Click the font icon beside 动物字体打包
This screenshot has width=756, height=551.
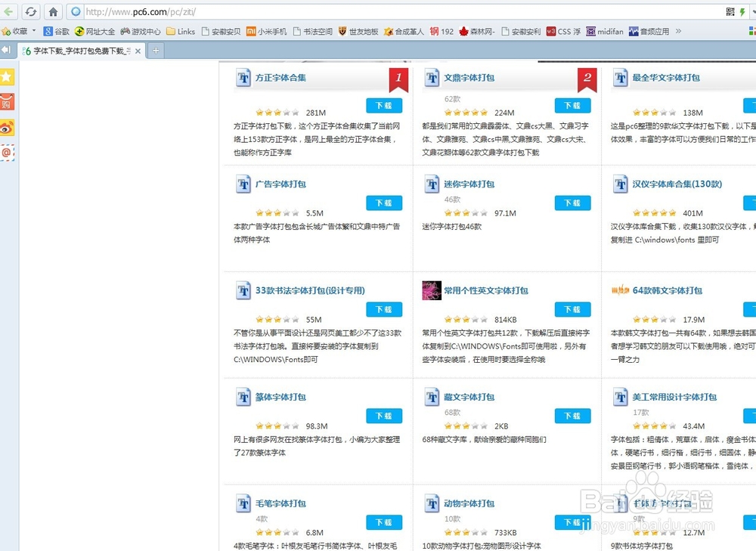pos(432,503)
